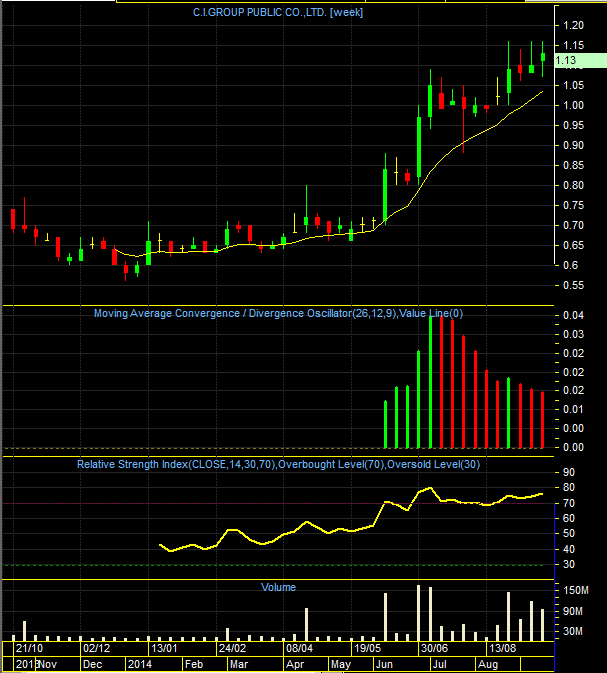Click the Volume panel title
607x673 pixels.
pyautogui.click(x=278, y=587)
